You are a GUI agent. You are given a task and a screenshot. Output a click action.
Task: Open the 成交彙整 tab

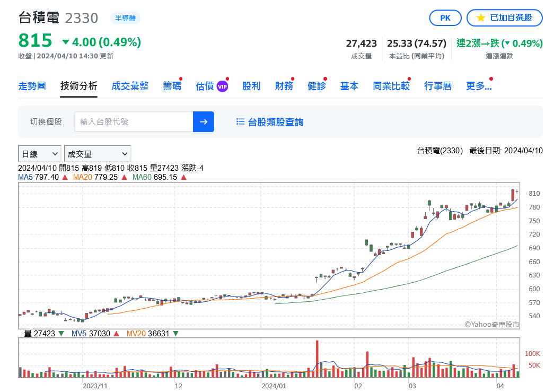point(130,86)
